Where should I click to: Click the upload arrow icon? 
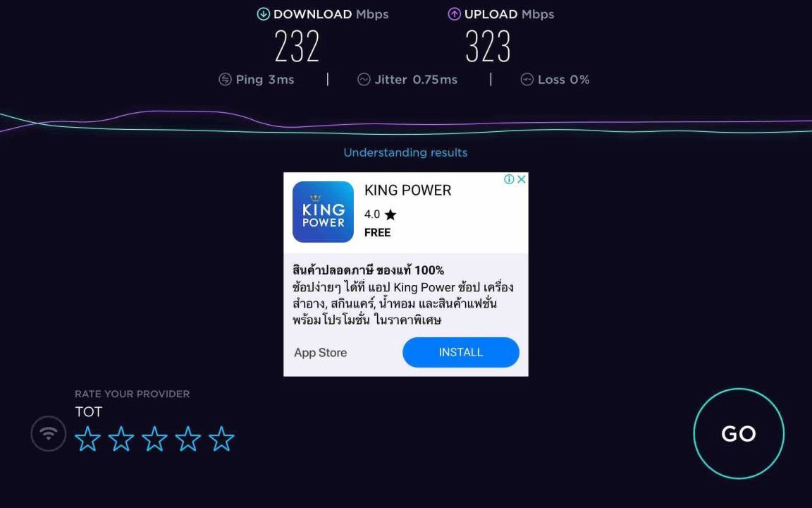pos(454,14)
